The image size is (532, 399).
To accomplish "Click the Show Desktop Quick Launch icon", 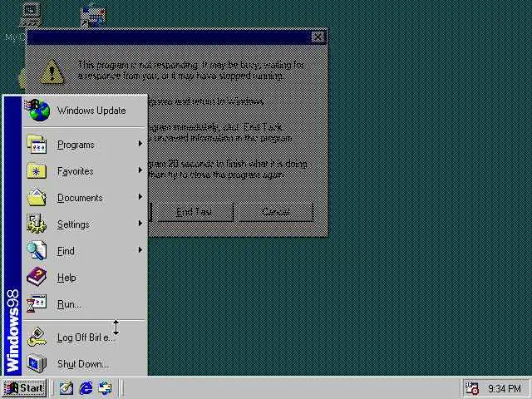I will [x=66, y=388].
